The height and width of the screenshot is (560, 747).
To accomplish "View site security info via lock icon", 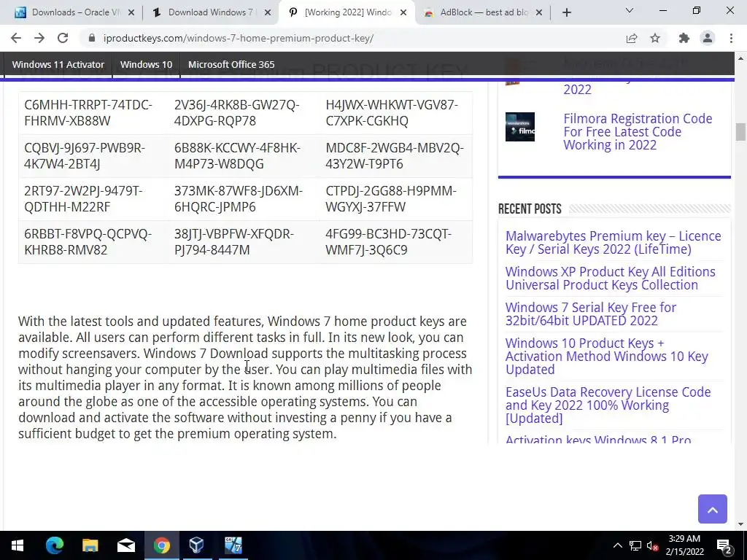I will (x=92, y=38).
